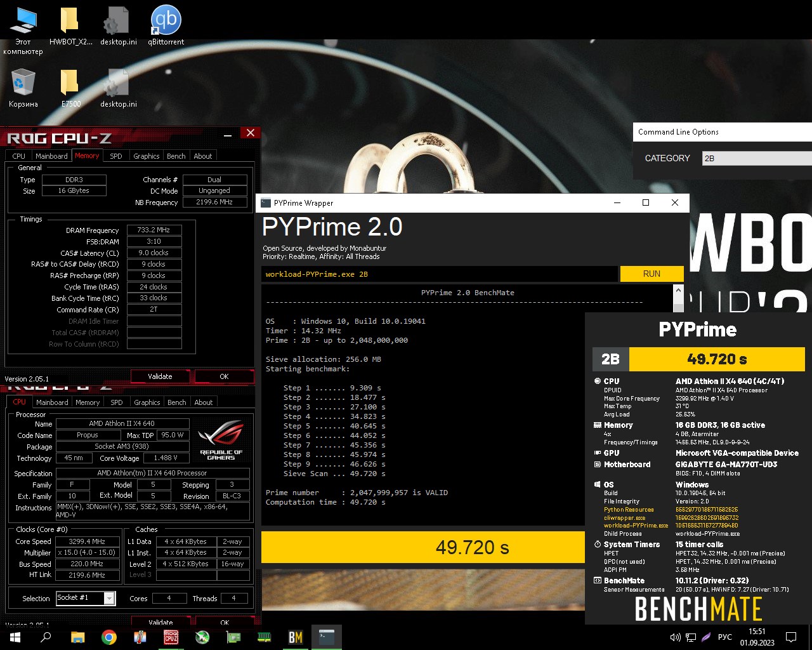Click OK in the Memory timings CPU-Z window
812x650 pixels.
tap(224, 376)
